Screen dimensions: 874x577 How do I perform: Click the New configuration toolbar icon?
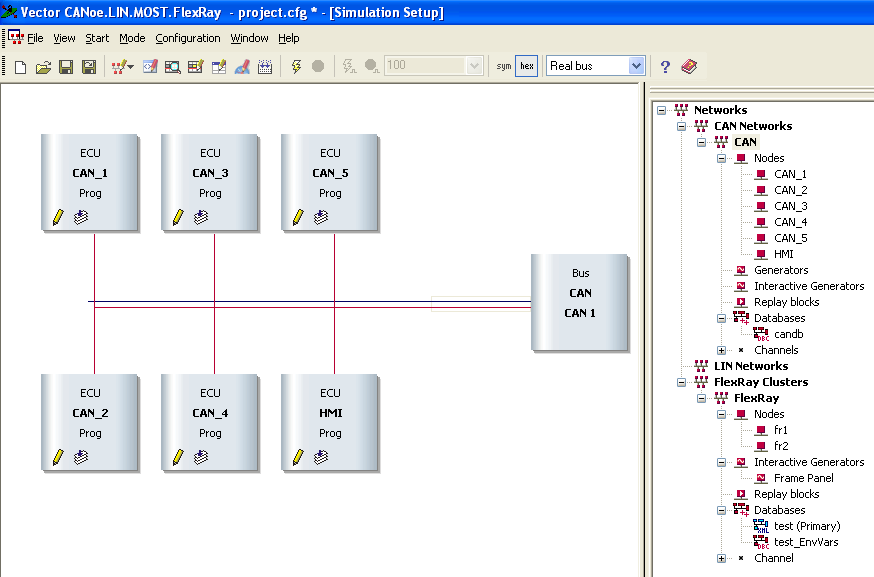click(x=20, y=66)
